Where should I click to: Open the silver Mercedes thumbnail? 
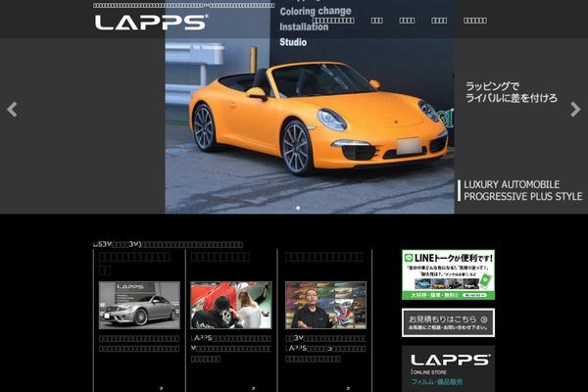click(139, 306)
